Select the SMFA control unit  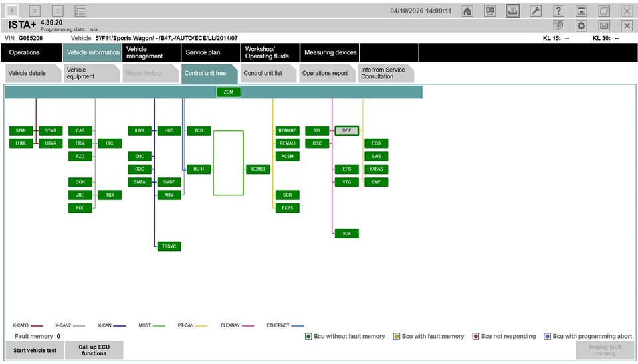pos(140,182)
